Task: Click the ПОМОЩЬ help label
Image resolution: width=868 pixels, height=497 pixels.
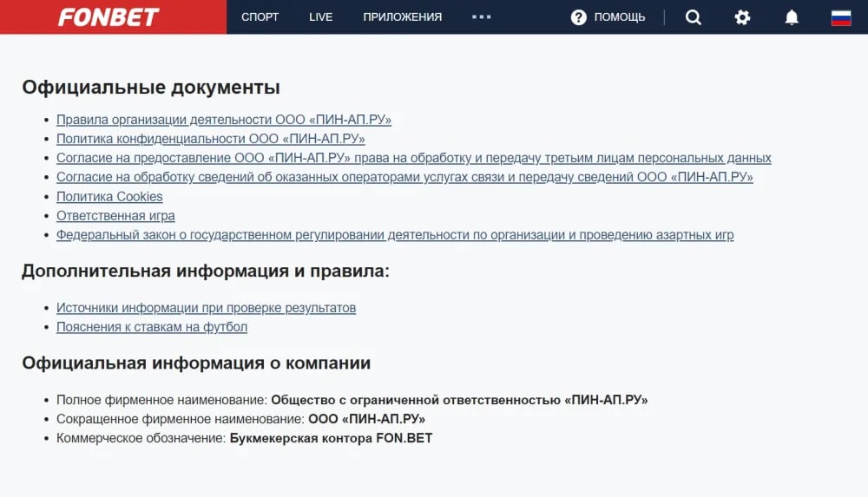Action: point(620,17)
